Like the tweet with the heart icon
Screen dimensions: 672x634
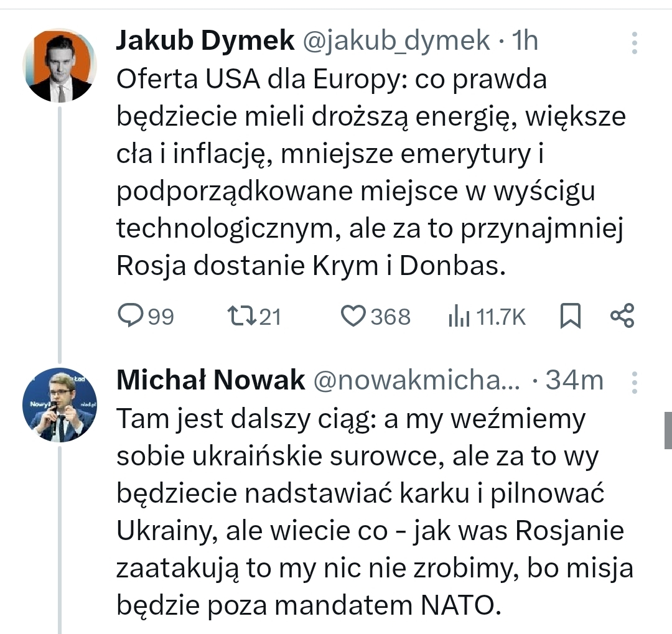(354, 317)
